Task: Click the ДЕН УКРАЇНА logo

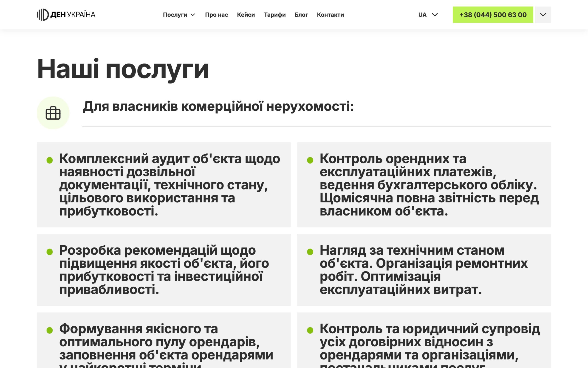Action: pos(66,14)
